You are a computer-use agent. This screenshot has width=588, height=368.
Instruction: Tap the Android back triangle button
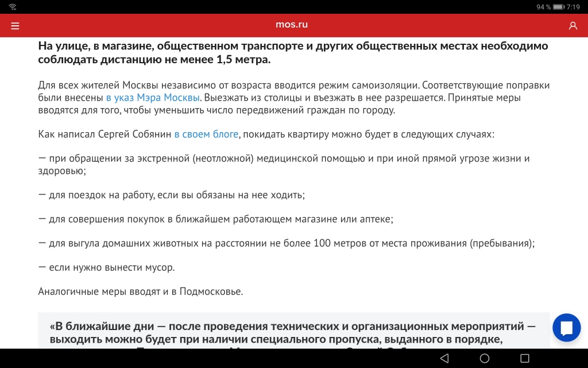(x=444, y=358)
